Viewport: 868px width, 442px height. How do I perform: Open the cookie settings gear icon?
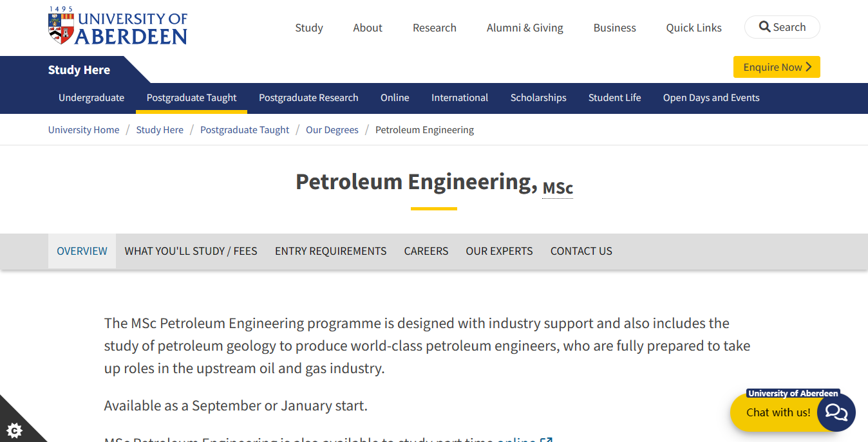(15, 429)
